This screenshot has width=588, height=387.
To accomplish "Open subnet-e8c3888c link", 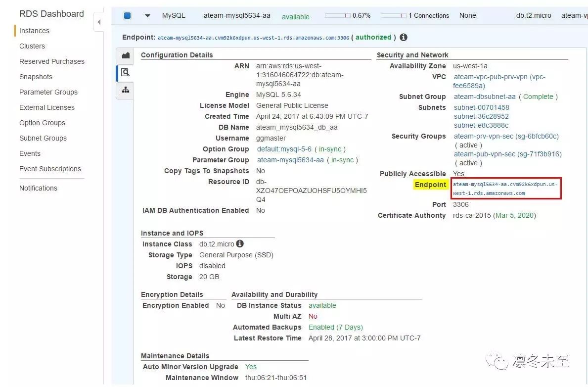I will pyautogui.click(x=481, y=125).
